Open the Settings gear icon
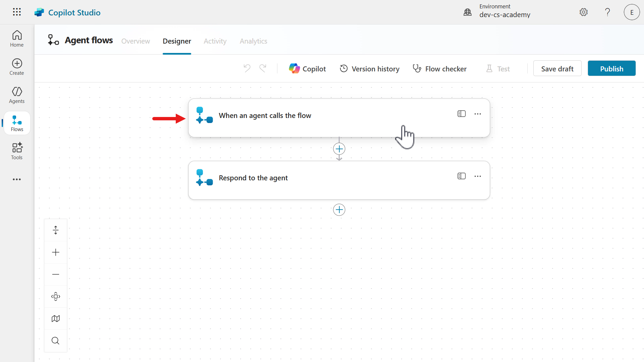Screen dimensions: 644x362 point(584,12)
